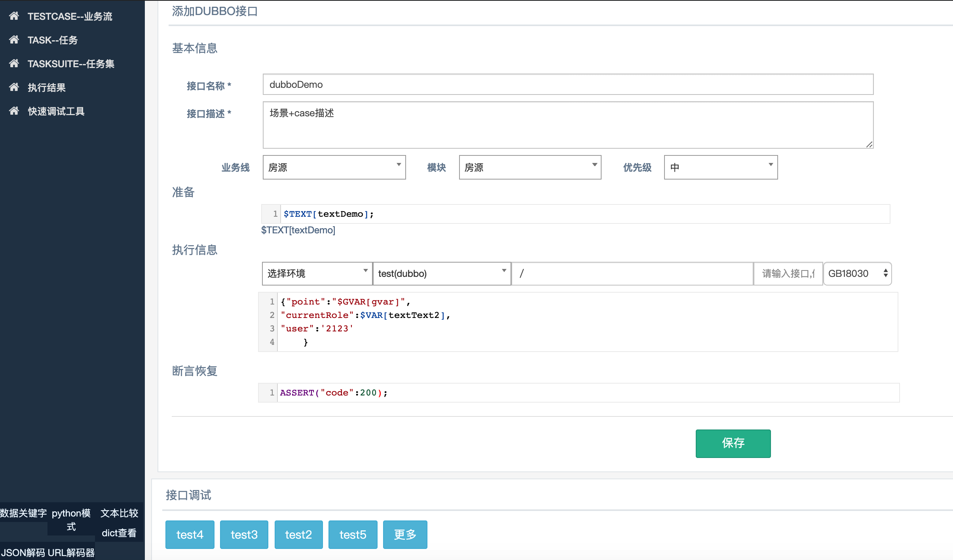Screen dimensions: 953x560
Task: Click the "user":'2123' line in editor
Action: coord(317,329)
